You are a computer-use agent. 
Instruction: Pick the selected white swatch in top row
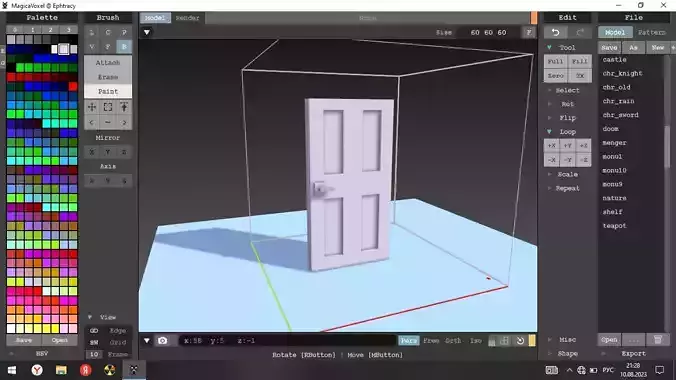[x=63, y=49]
